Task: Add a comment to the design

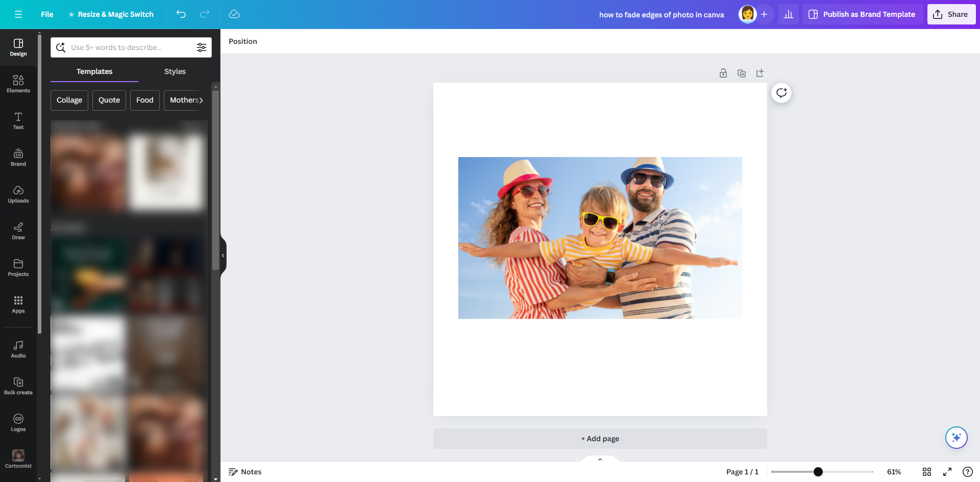Action: click(781, 93)
